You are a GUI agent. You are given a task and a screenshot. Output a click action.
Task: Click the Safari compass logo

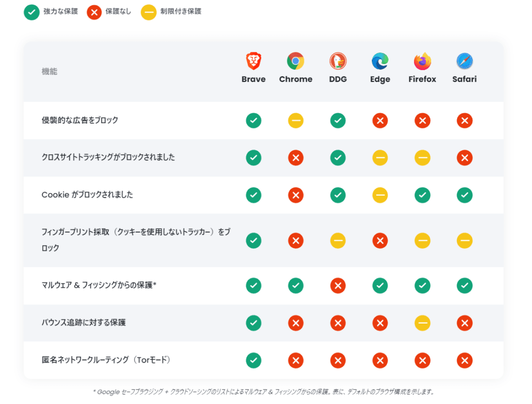tap(464, 61)
